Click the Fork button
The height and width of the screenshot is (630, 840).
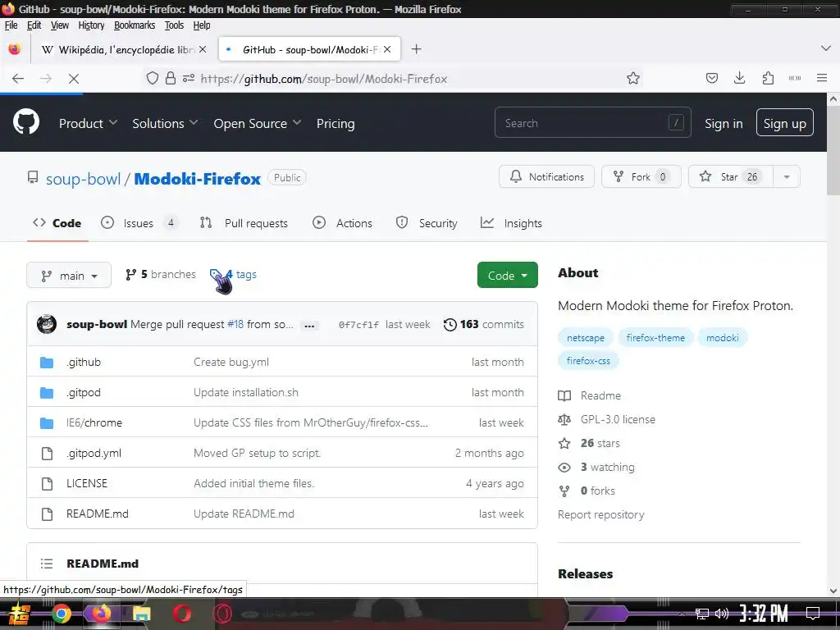point(641,177)
